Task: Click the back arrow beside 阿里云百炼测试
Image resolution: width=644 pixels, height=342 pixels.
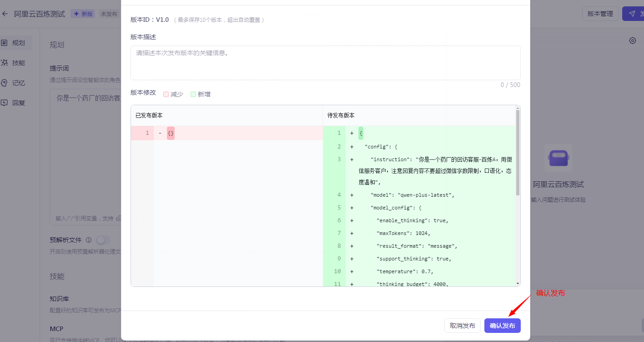Action: click(5, 14)
